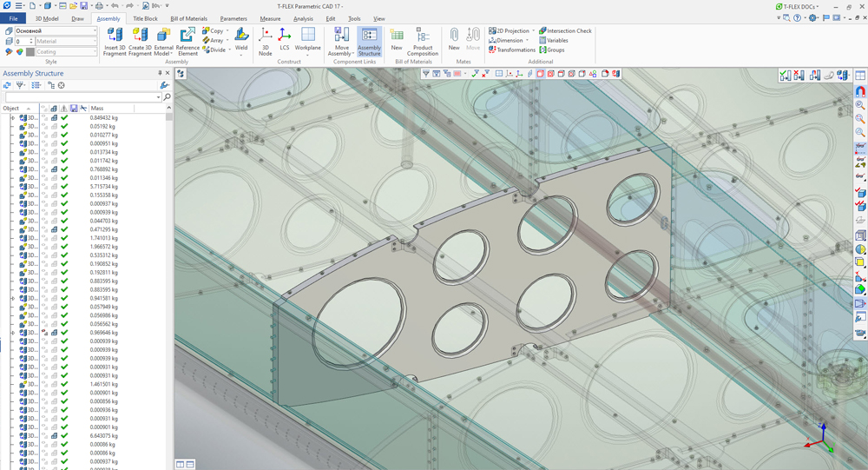Expand the tree node with mass 0.969646 kg

[x=13, y=333]
